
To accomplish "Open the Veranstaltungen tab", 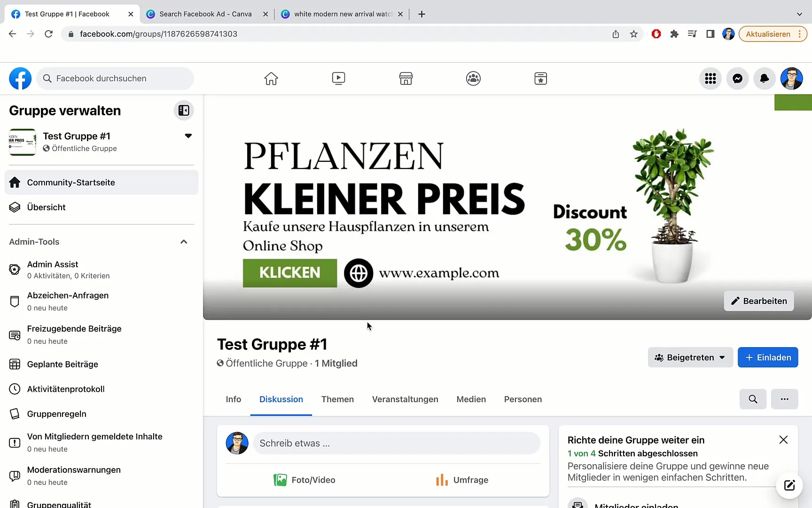I will 405,399.
